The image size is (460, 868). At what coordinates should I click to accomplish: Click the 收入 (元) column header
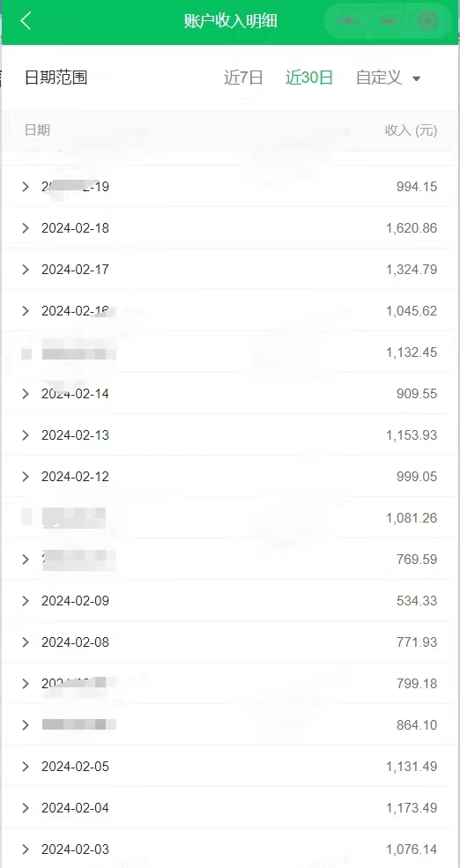click(x=411, y=130)
